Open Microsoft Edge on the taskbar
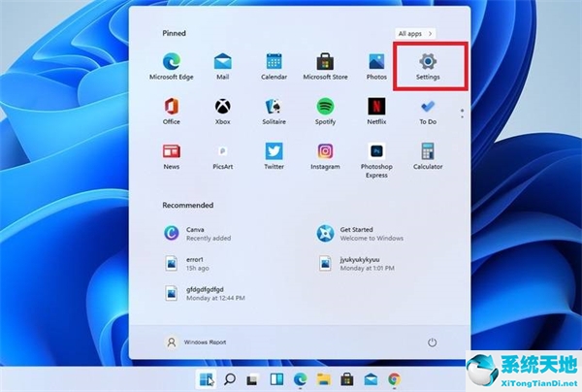Viewport: 582px width, 392px height. click(300, 379)
